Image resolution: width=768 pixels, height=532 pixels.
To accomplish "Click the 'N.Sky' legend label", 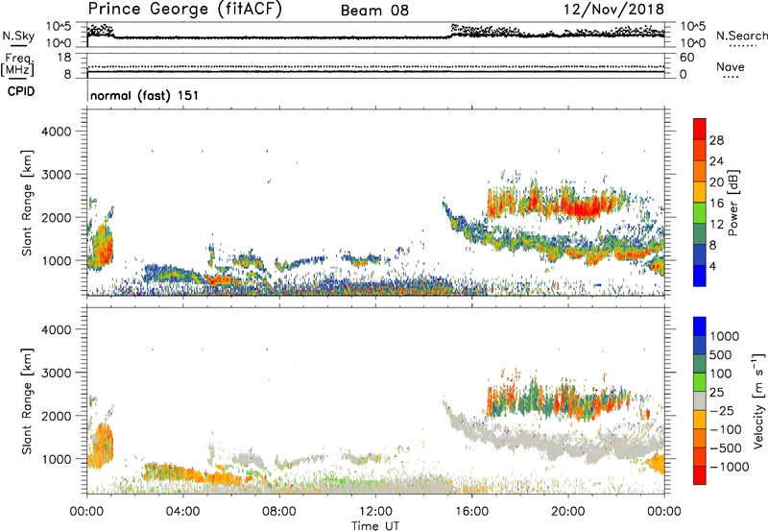I will 18,36.
